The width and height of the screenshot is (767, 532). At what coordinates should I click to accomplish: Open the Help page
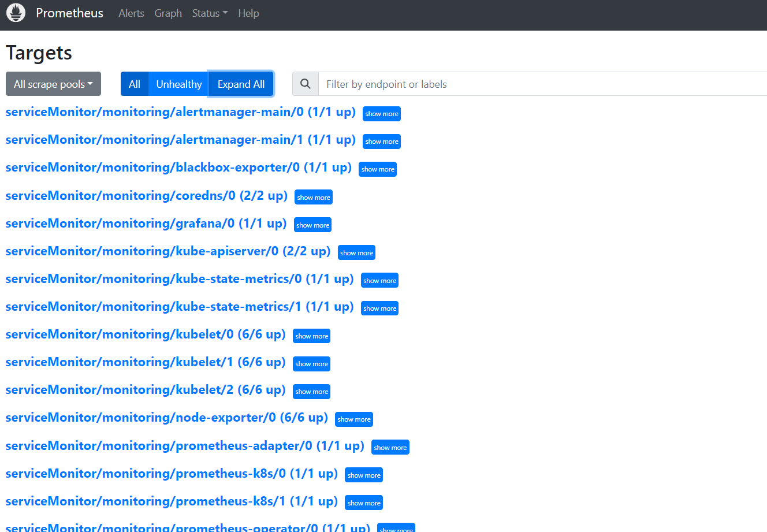coord(248,13)
